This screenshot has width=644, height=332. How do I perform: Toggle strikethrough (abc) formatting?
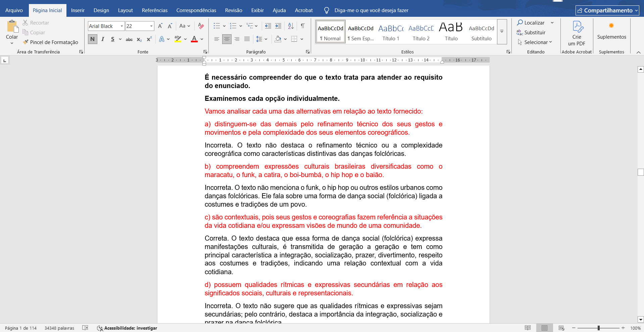pyautogui.click(x=129, y=39)
